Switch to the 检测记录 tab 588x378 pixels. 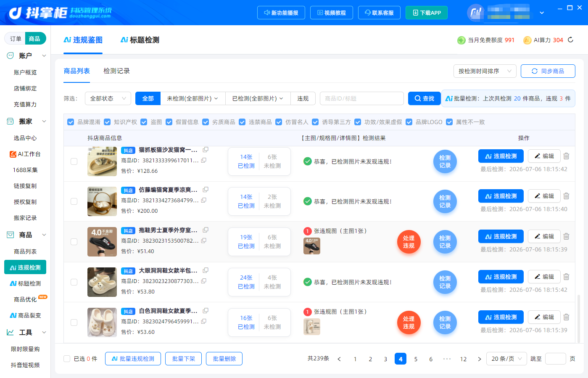pyautogui.click(x=116, y=71)
